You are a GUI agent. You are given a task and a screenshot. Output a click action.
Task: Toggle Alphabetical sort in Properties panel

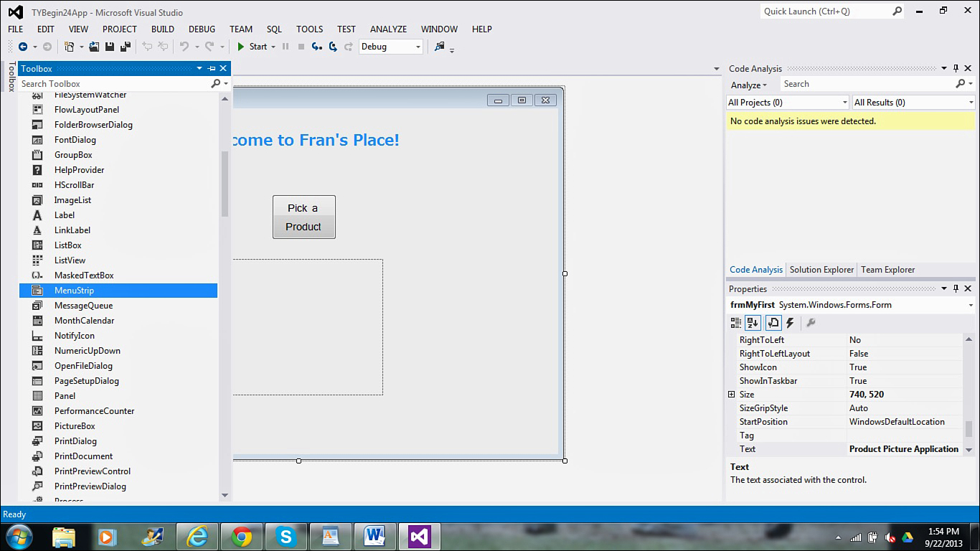(753, 323)
